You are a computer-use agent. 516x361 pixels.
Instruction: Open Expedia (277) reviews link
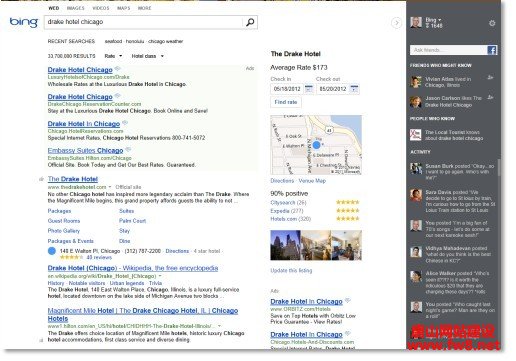(287, 211)
